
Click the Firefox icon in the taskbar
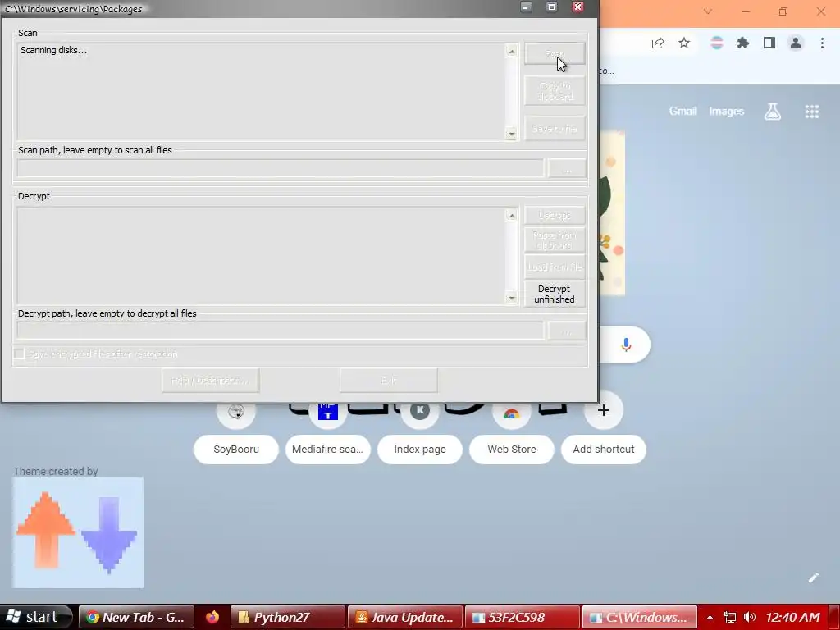[x=212, y=617]
